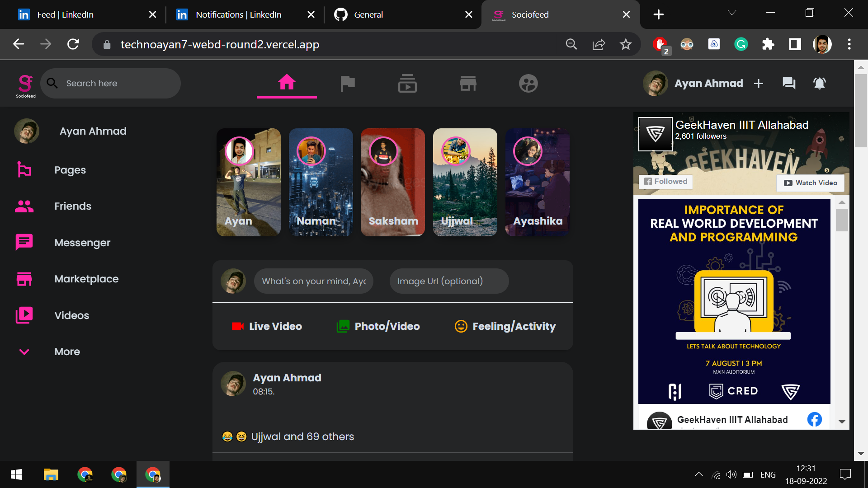The height and width of the screenshot is (488, 868).
Task: Bookmark page with the star icon
Action: coord(625,44)
